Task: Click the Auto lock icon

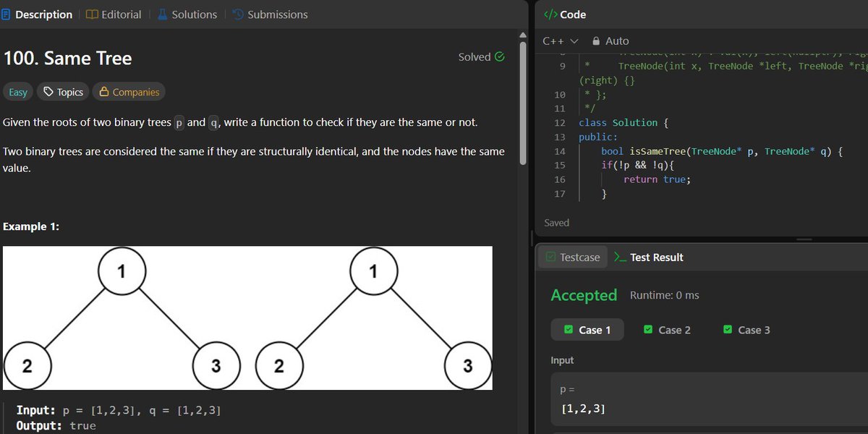Action: (x=596, y=41)
